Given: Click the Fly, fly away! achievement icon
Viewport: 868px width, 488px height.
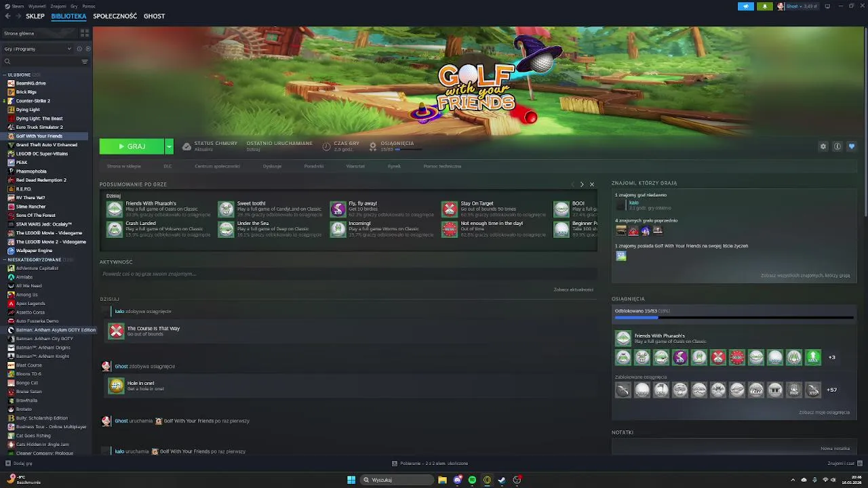Looking at the screenshot, I should (x=338, y=209).
